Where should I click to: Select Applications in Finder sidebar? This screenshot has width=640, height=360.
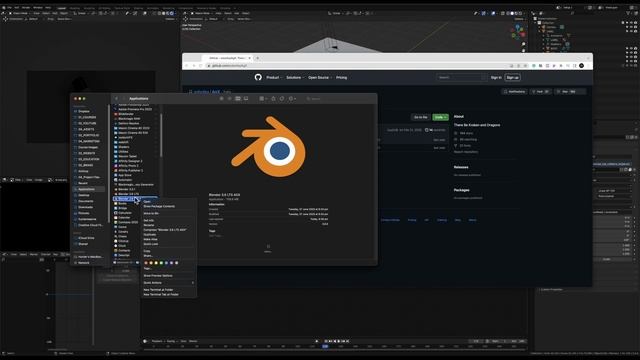point(89,189)
